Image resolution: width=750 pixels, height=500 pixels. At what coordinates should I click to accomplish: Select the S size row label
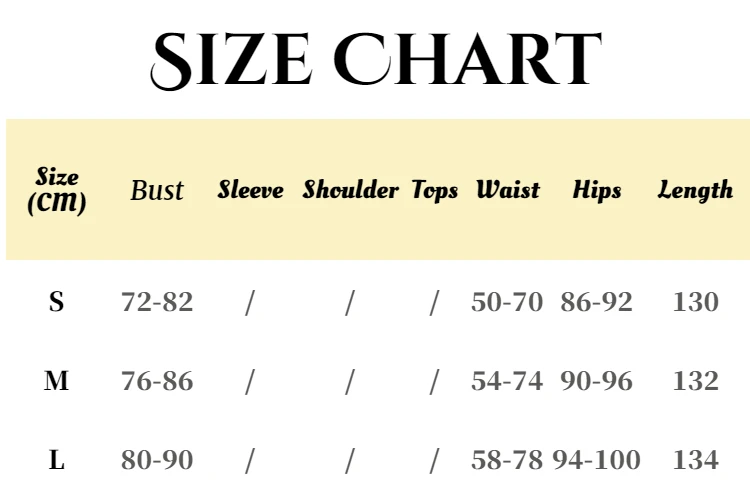pos(56,302)
